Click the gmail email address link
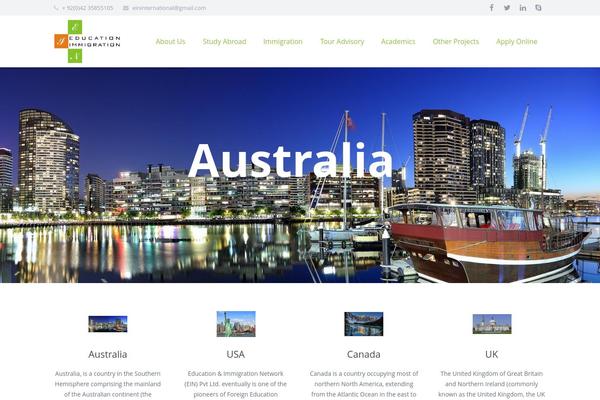Image resolution: width=600 pixels, height=400 pixels. pos(169,8)
